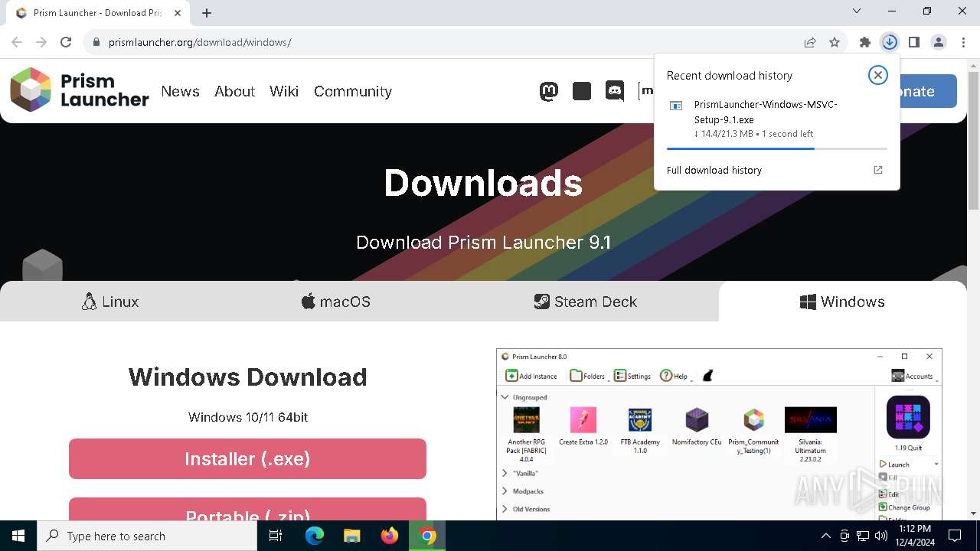980x551 pixels.
Task: Click the Windows taskbar search box
Action: point(147,536)
